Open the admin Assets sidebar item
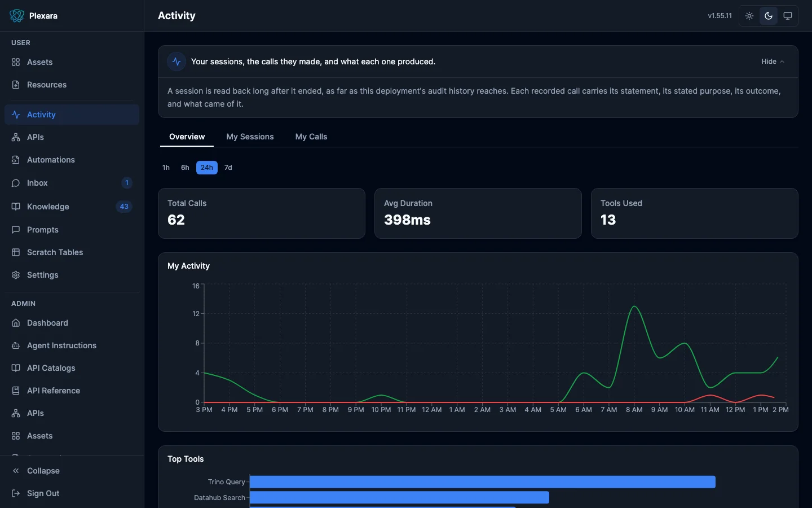Screen dimensions: 812x508 click(72, 436)
